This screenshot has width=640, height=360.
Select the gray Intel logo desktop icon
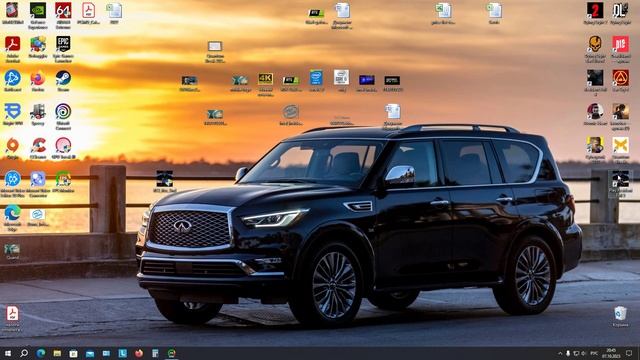point(291,115)
